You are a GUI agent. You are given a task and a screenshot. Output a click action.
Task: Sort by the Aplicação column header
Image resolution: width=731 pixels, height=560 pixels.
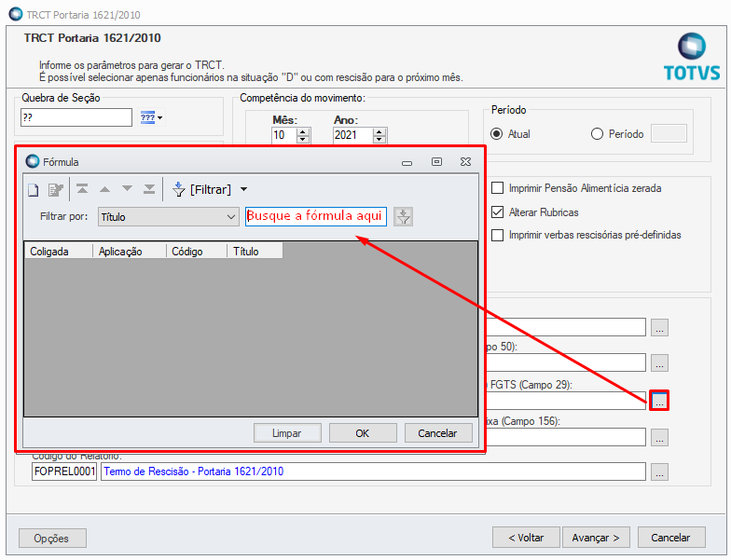point(130,252)
